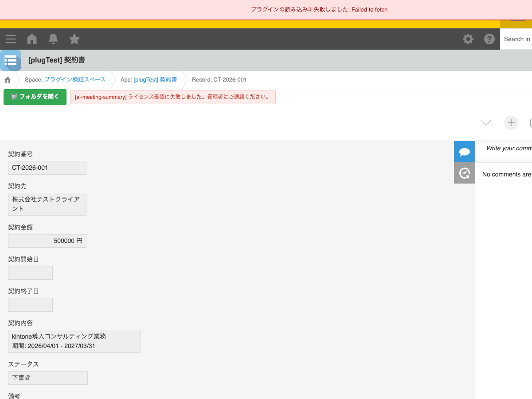The image size is (532, 399).
Task: Switch to the change history tab
Action: coord(465,173)
